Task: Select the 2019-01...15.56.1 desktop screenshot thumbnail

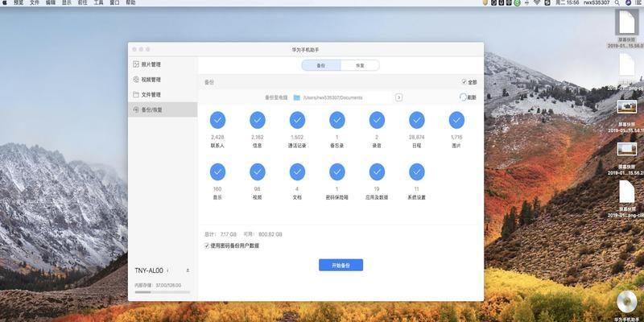Action: pos(627,107)
